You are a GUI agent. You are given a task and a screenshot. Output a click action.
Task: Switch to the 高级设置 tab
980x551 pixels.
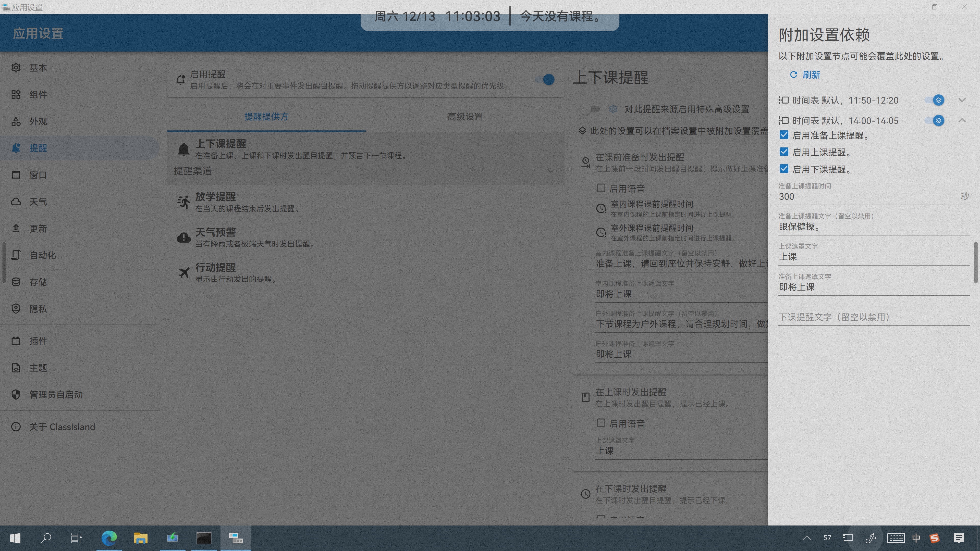click(x=465, y=117)
